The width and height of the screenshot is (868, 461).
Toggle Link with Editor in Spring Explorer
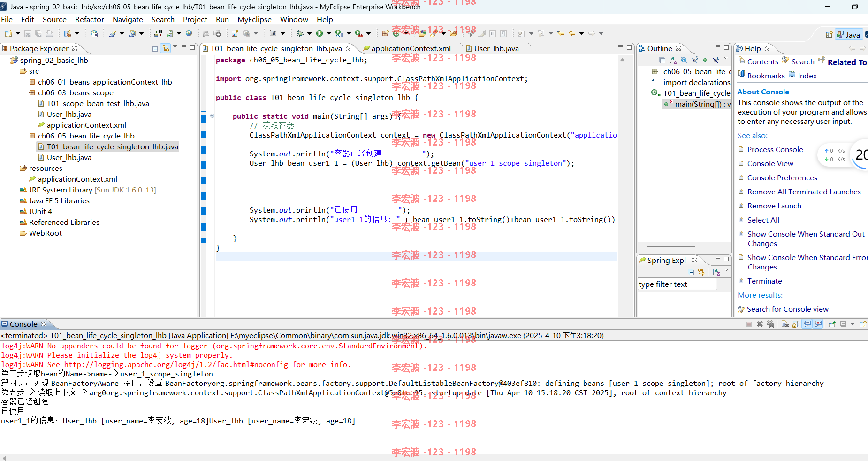701,272
